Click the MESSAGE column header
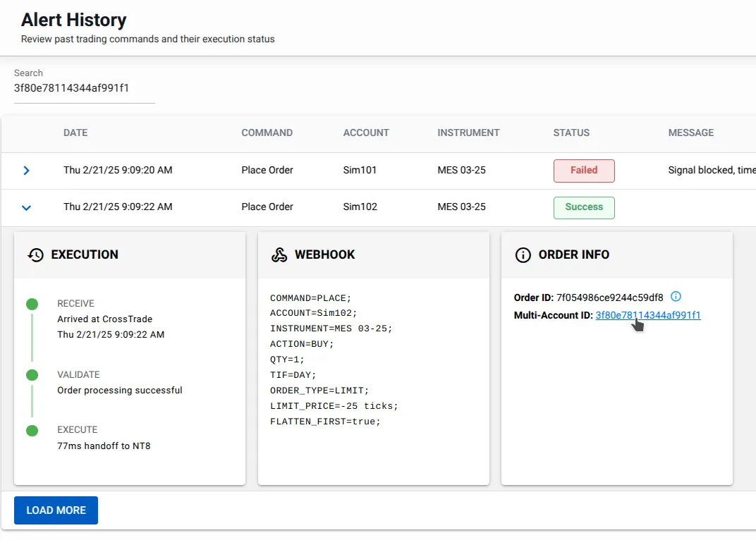Viewport: 756px width, 540px height. point(691,133)
